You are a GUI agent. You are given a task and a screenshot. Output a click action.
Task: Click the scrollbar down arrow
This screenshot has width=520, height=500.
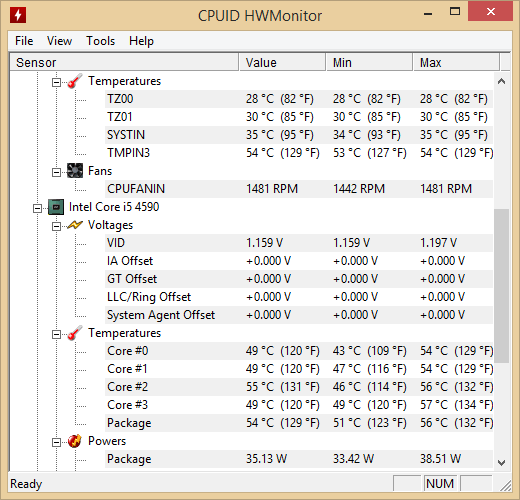pos(501,462)
